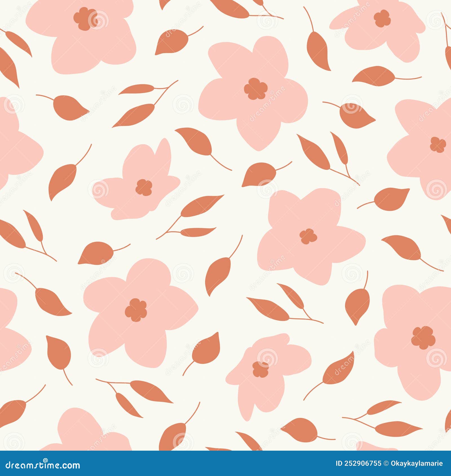Click the flower in the top right corner

point(381,23)
